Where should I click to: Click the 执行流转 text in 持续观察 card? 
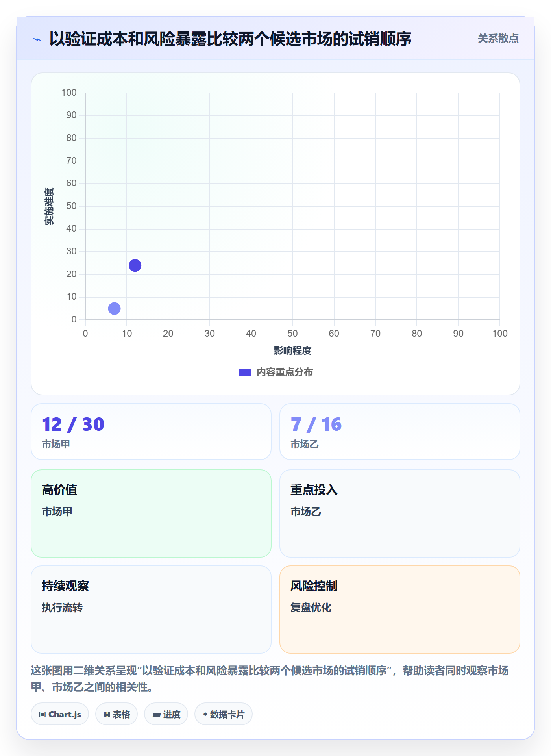pyautogui.click(x=62, y=608)
